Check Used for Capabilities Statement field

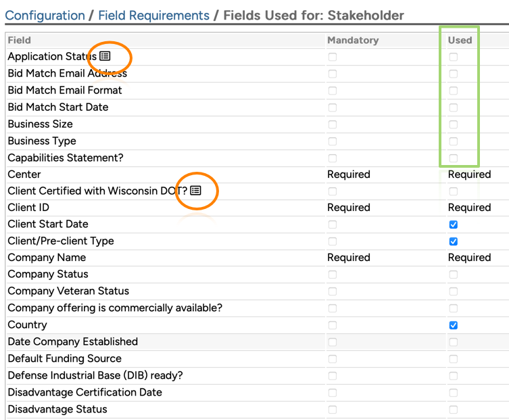[454, 158]
